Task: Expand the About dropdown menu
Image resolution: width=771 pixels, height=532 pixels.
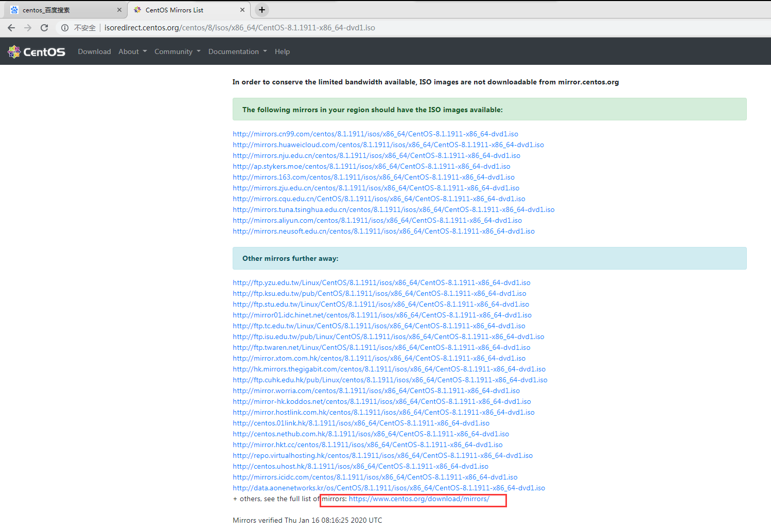Action: pos(133,51)
